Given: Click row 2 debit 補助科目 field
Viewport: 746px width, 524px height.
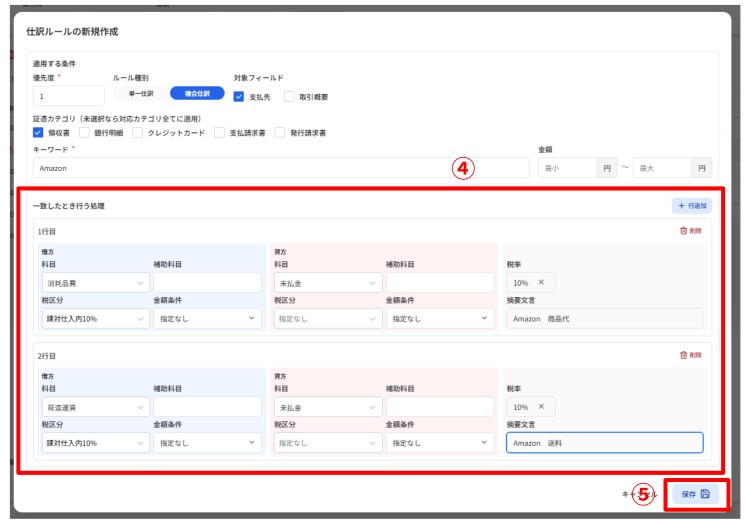Looking at the screenshot, I should point(207,407).
